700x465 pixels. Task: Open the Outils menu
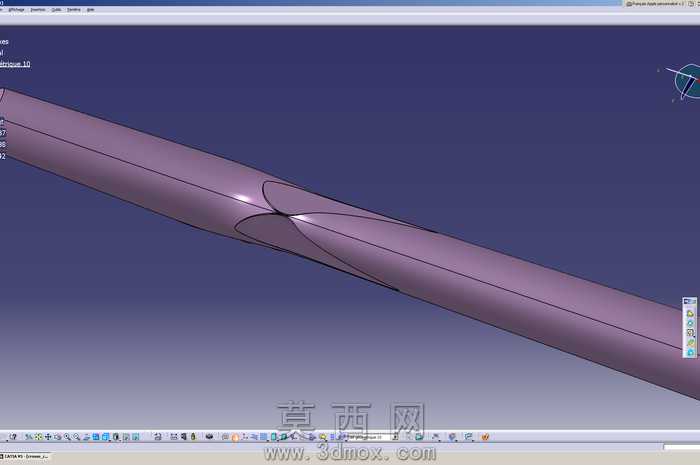coord(56,9)
